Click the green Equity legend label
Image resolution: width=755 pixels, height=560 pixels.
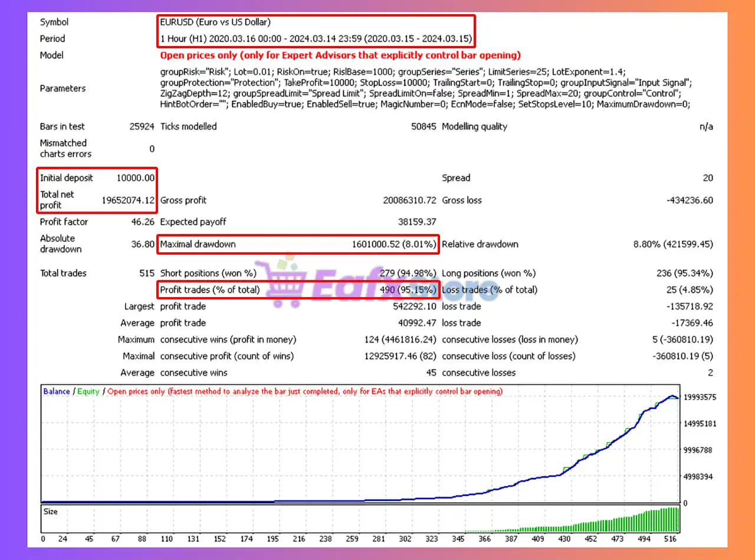pyautogui.click(x=88, y=391)
